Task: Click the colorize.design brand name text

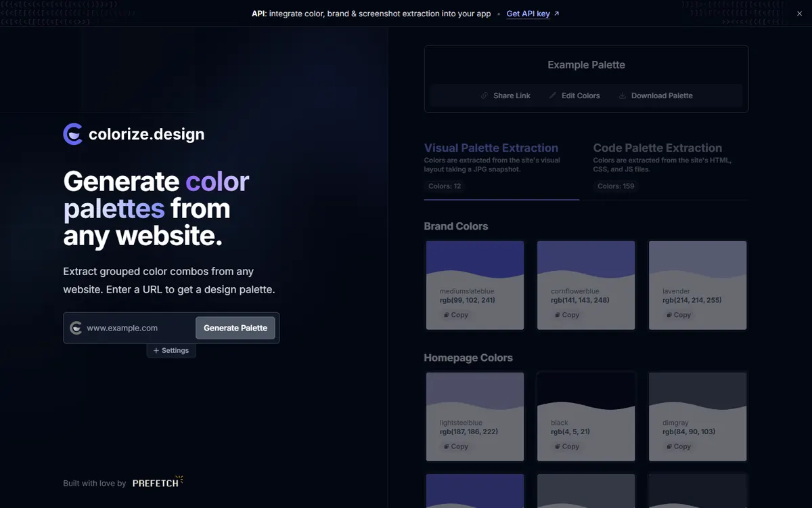Action: tap(146, 134)
